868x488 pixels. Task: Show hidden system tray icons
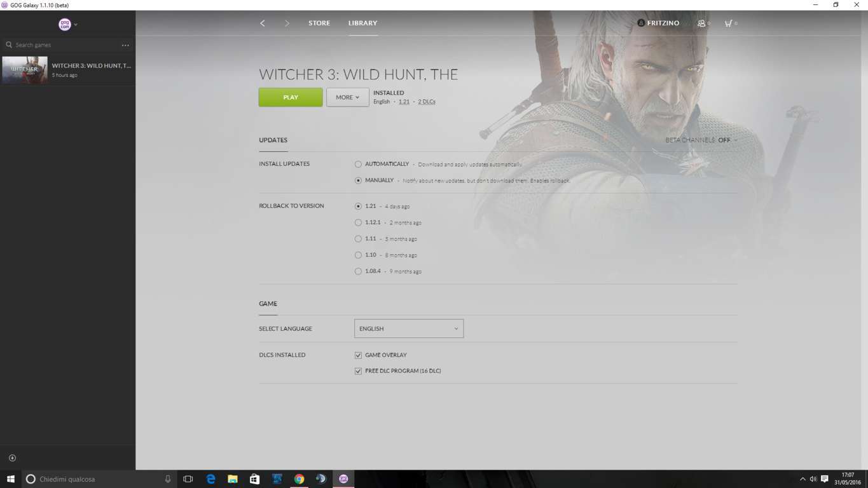coord(803,479)
